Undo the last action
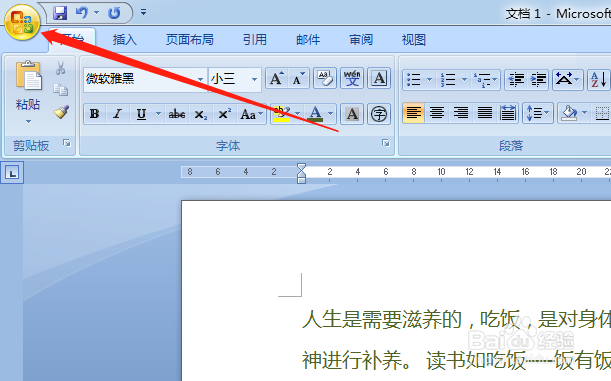This screenshot has height=381, width=611. [x=82, y=13]
